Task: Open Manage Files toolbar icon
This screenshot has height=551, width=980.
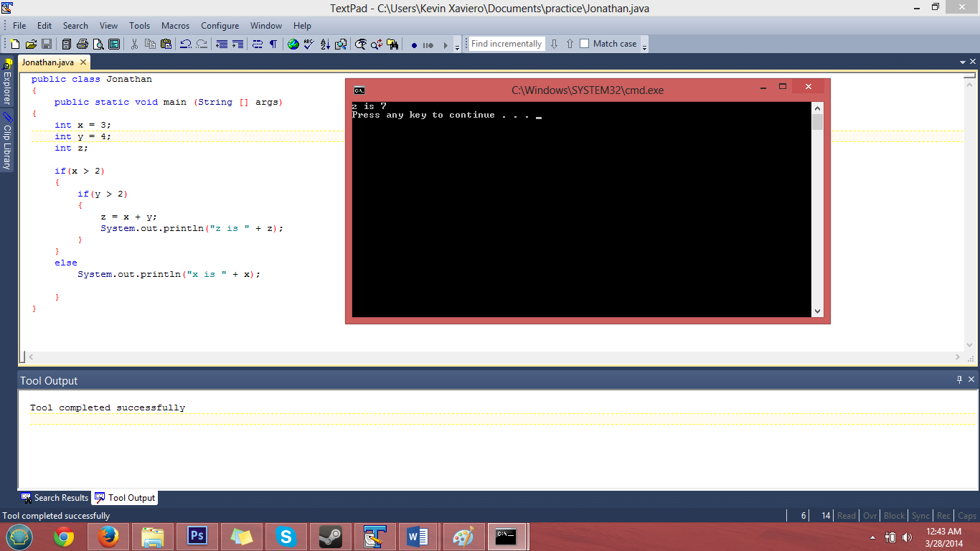Action: [67, 44]
